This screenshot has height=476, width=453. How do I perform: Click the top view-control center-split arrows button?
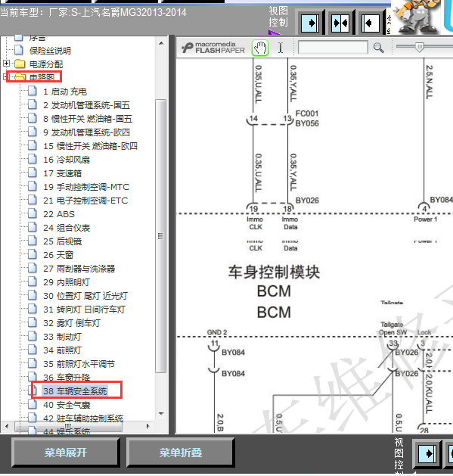tap(340, 23)
